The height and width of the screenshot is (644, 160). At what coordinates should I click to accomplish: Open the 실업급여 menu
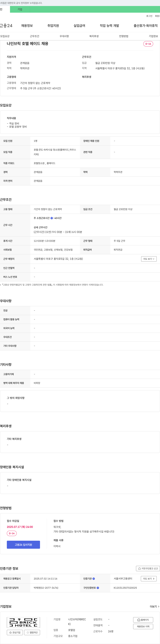[x=79, y=26]
